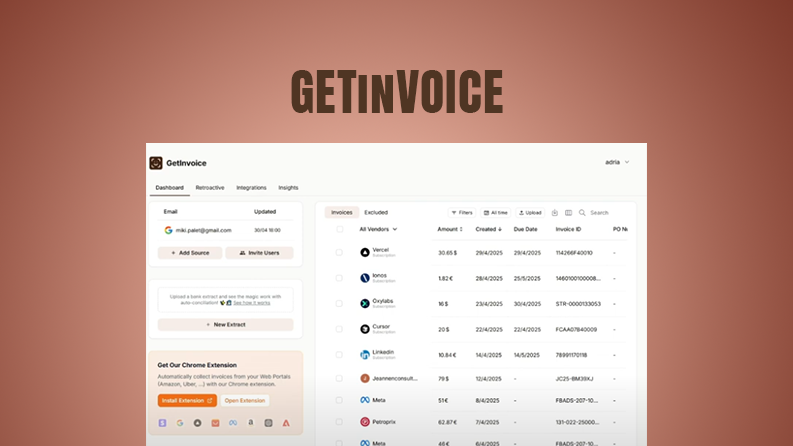Click the miki.palet@gmail.com email entry
Image resolution: width=793 pixels, height=446 pixels.
tap(203, 230)
